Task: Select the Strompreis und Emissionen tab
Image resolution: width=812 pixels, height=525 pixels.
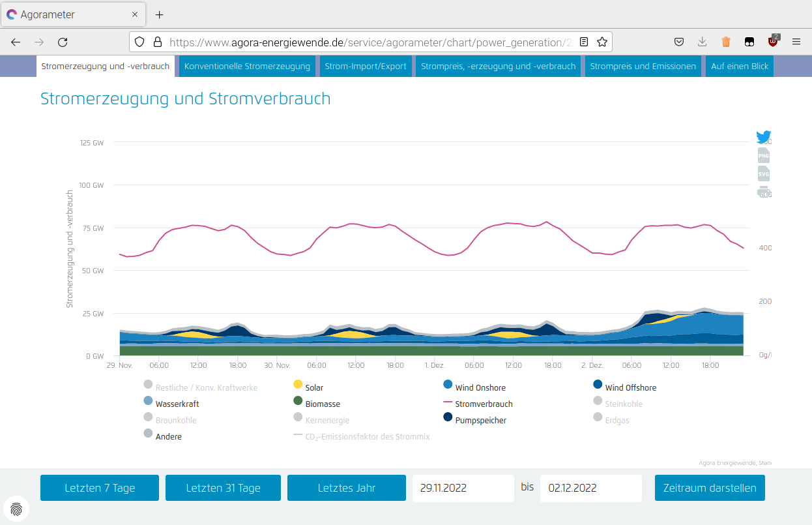Action: coord(642,66)
